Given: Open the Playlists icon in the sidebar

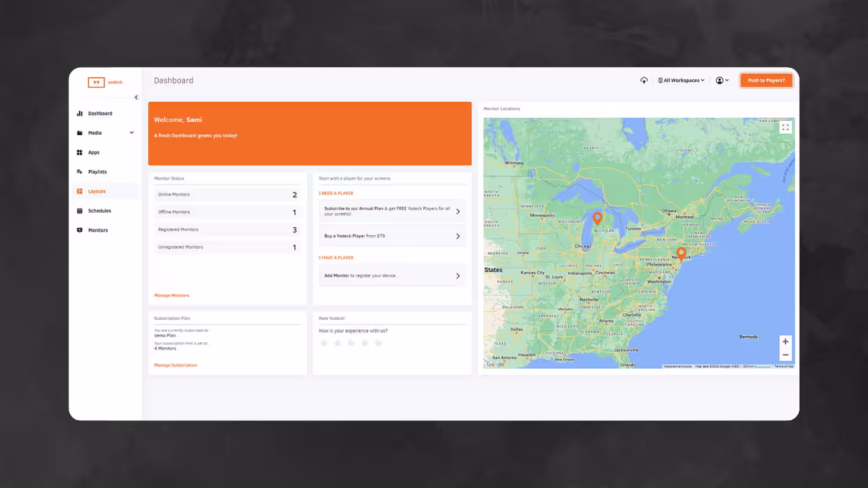Looking at the screenshot, I should [79, 171].
